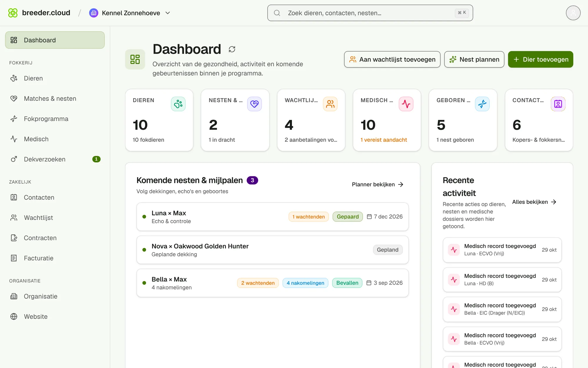This screenshot has height=368, width=588.
Task: Click the Alles bekijken link
Action: coord(534,202)
